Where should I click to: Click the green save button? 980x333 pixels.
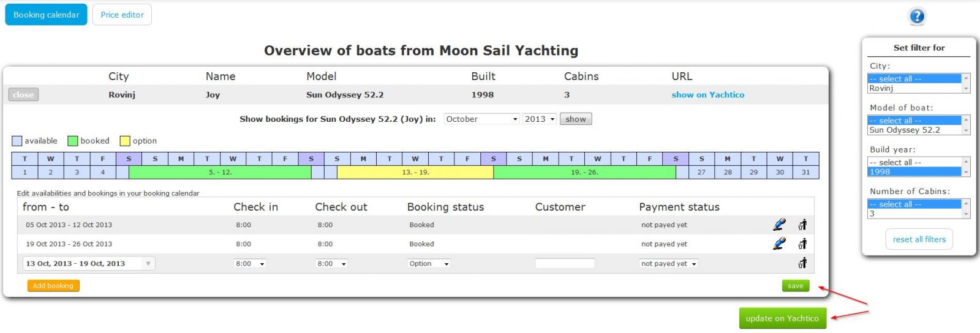tap(795, 286)
